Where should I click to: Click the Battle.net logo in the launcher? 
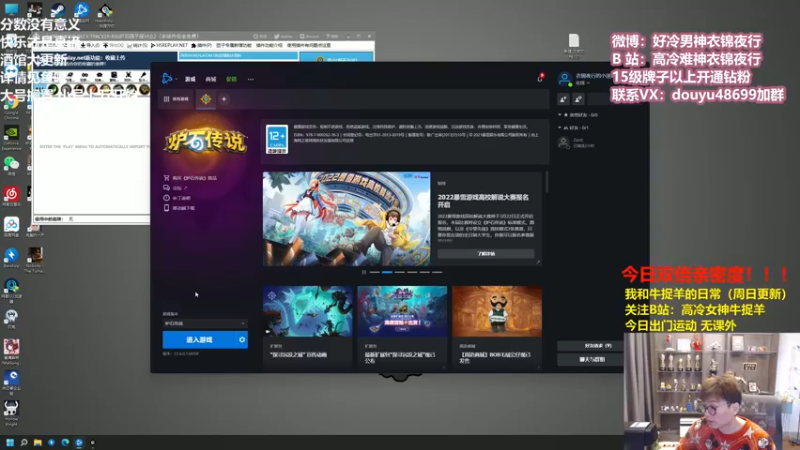coord(167,79)
